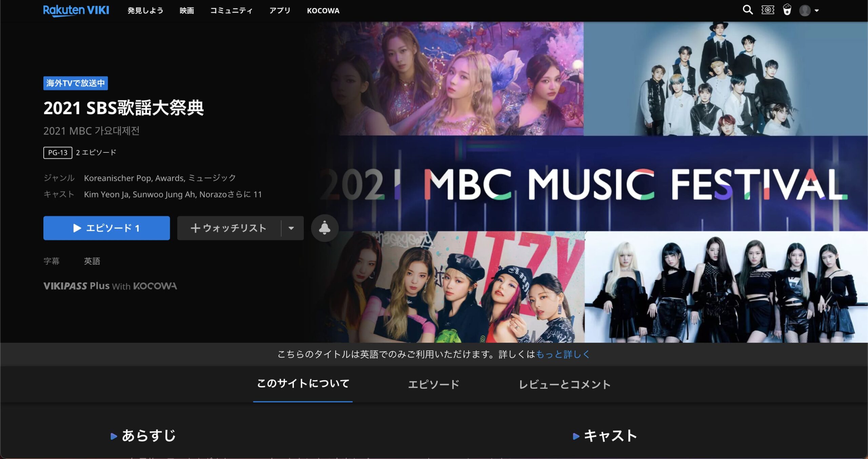Click the 2 エピソード count text
868x459 pixels.
96,152
